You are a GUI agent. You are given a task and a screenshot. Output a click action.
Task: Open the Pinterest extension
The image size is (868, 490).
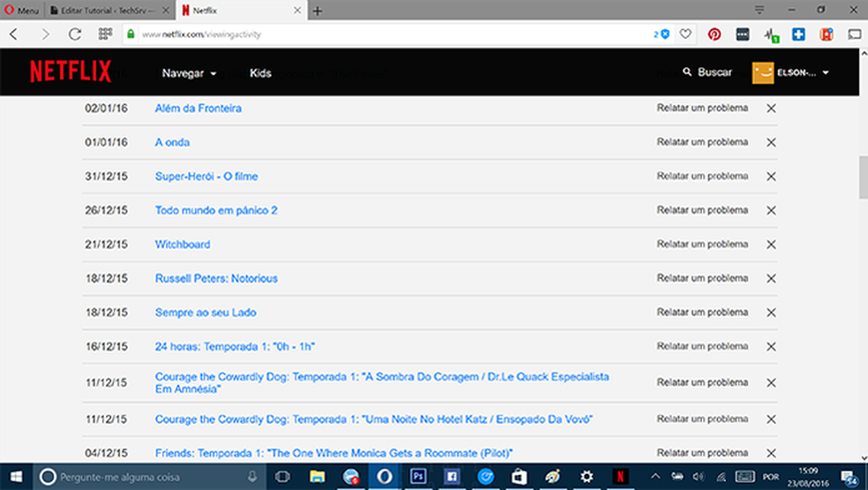tap(715, 34)
